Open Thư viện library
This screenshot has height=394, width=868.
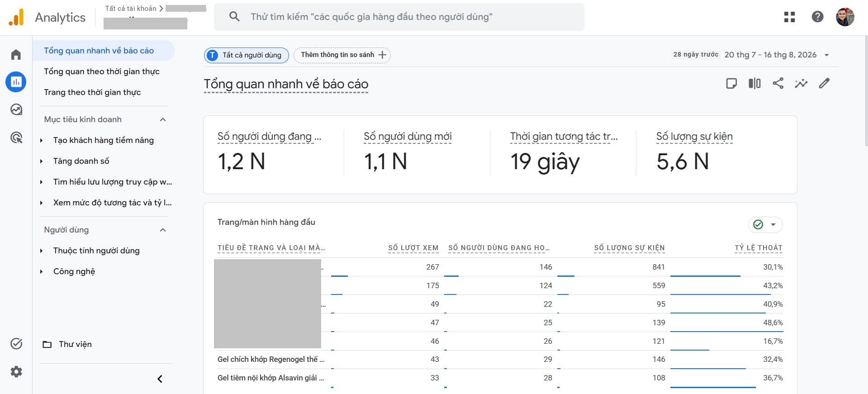tap(67, 344)
